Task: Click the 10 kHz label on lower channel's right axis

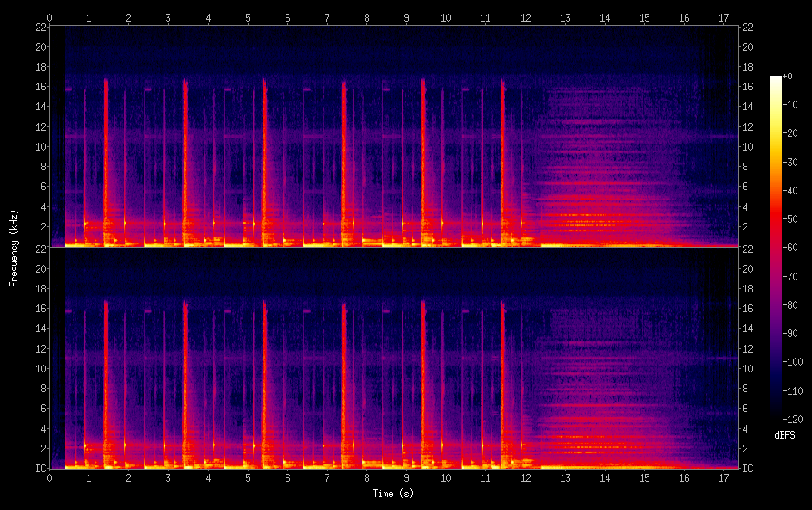Action: 748,368
